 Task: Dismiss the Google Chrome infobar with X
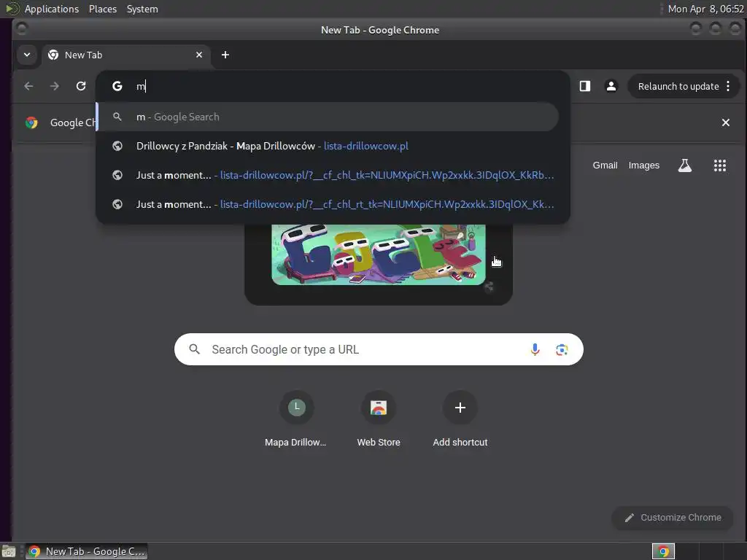(x=726, y=122)
